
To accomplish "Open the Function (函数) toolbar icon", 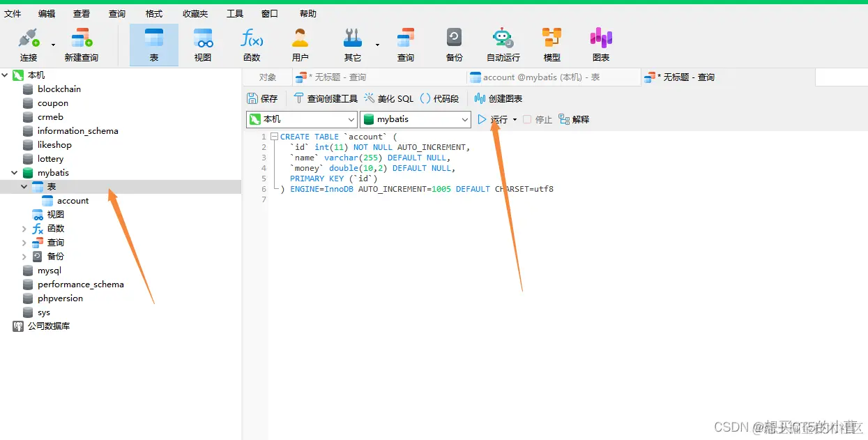I will [x=252, y=45].
